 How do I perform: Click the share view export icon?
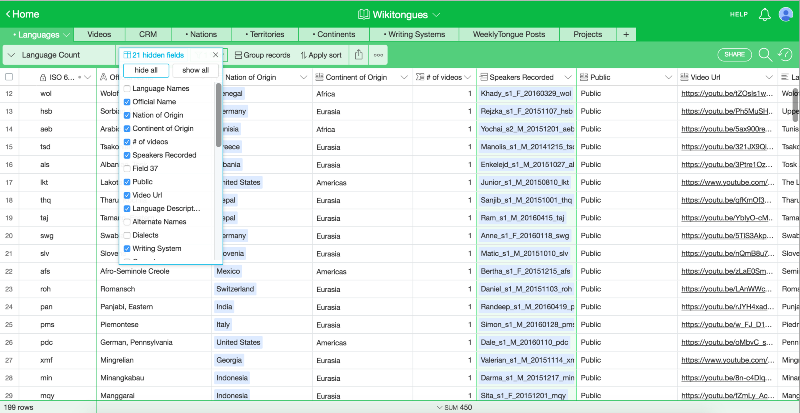pos(359,55)
